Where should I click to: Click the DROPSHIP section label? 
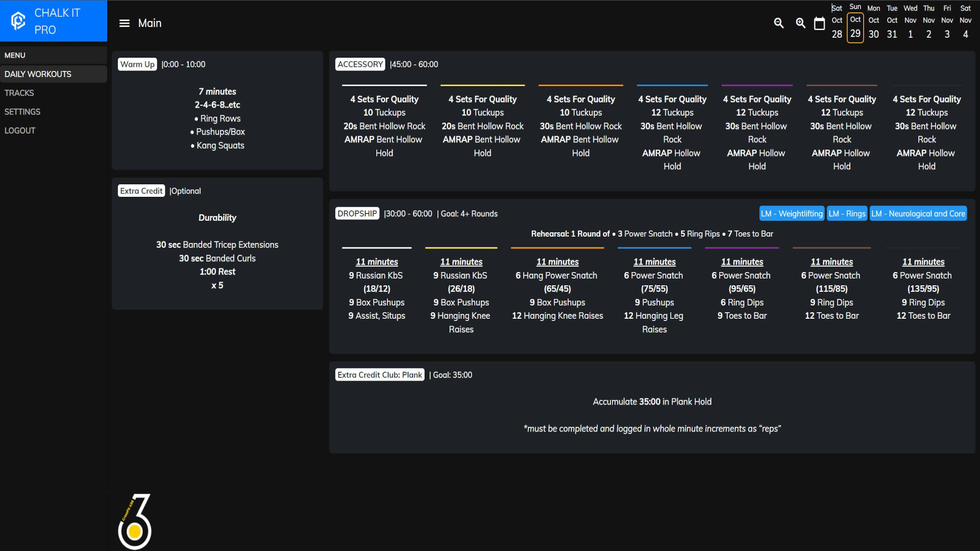click(357, 214)
